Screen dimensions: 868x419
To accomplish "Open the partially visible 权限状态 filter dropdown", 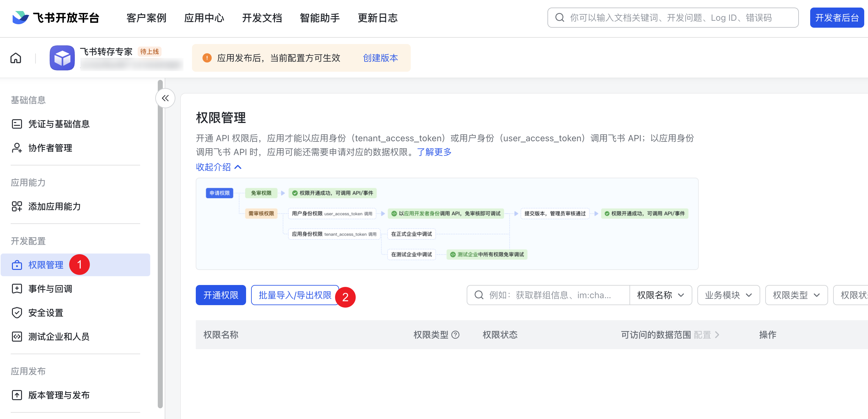I will [x=851, y=295].
